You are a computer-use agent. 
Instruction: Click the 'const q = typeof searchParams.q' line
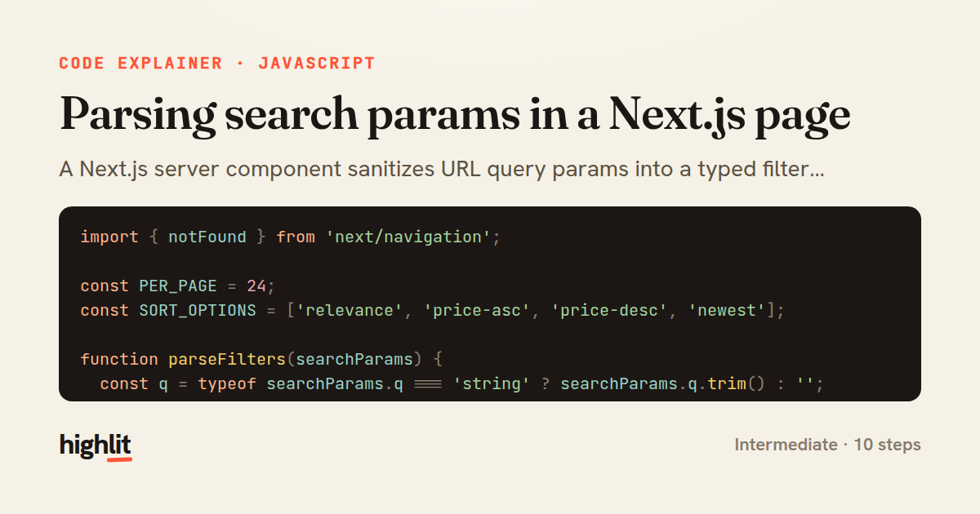(x=461, y=384)
